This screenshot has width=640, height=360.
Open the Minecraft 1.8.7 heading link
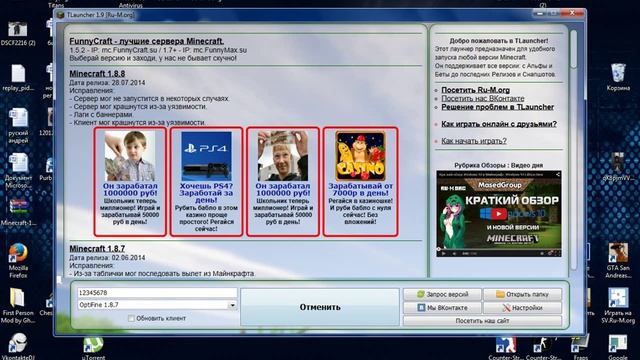[x=97, y=249]
